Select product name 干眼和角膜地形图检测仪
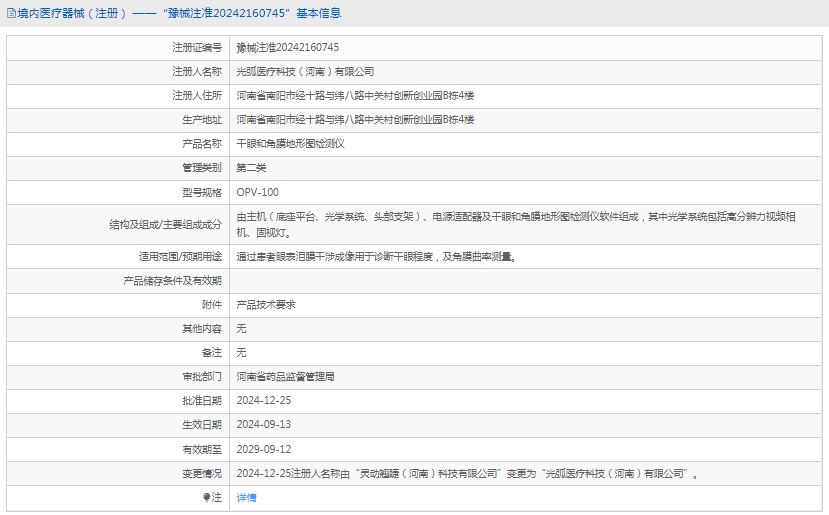Image resolution: width=829 pixels, height=515 pixels. (x=290, y=143)
